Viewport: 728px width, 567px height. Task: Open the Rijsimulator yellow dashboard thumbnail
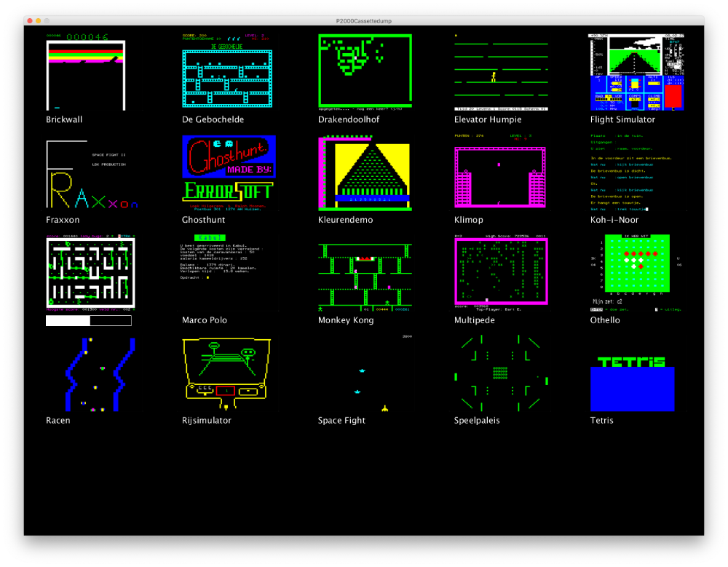[x=226, y=373]
